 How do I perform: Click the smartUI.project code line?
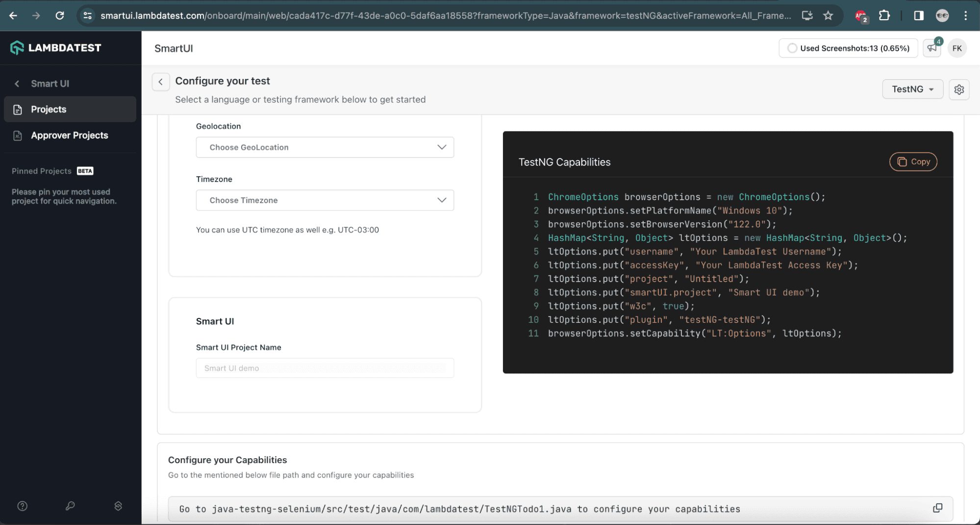click(x=684, y=292)
